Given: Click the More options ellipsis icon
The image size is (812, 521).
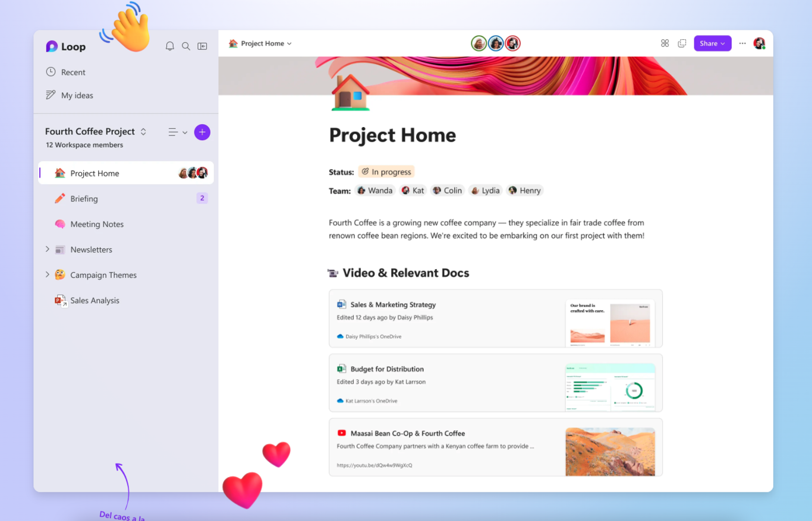Looking at the screenshot, I should click(742, 43).
